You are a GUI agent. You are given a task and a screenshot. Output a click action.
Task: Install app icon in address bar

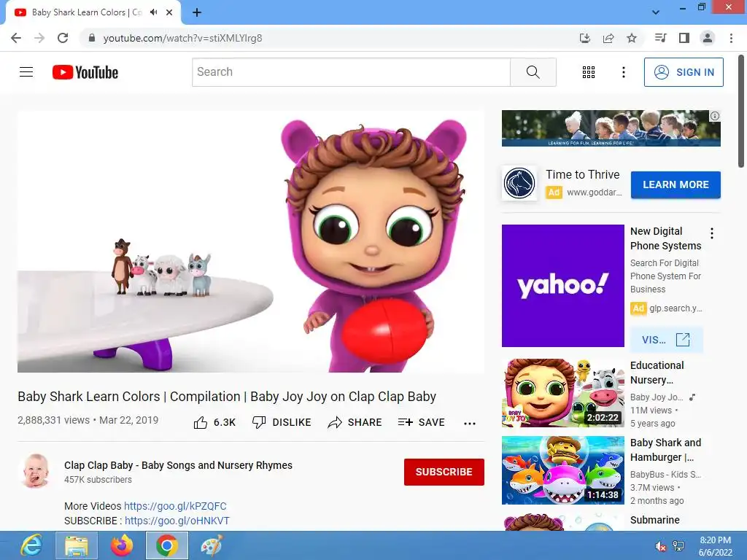point(585,38)
